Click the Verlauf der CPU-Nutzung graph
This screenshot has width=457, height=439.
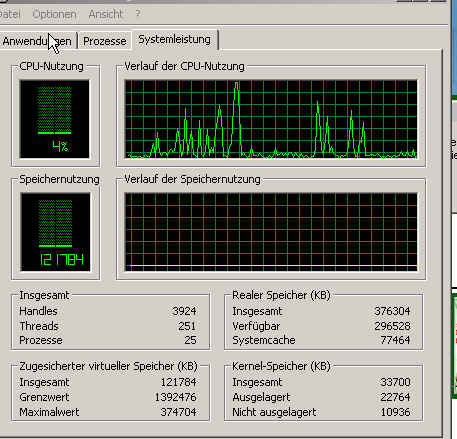coord(271,119)
